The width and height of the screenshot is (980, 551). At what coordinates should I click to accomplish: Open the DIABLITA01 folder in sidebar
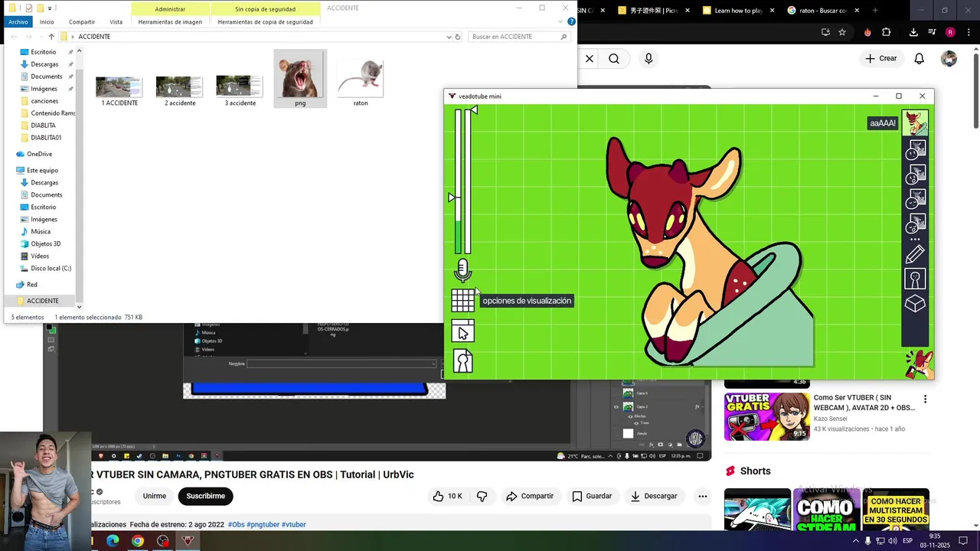46,138
